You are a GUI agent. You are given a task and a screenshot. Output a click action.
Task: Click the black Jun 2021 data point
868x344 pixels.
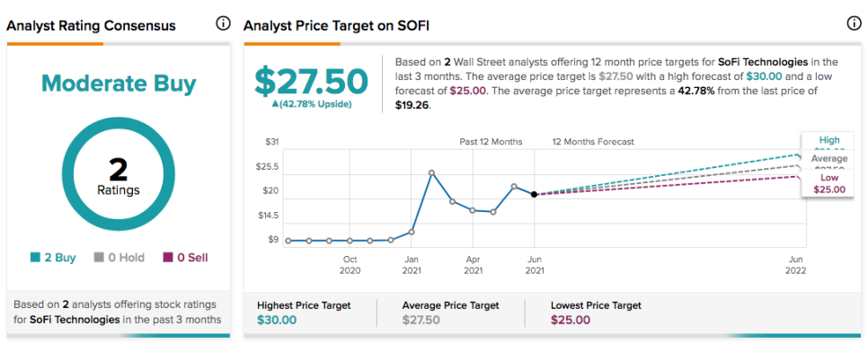(x=535, y=194)
